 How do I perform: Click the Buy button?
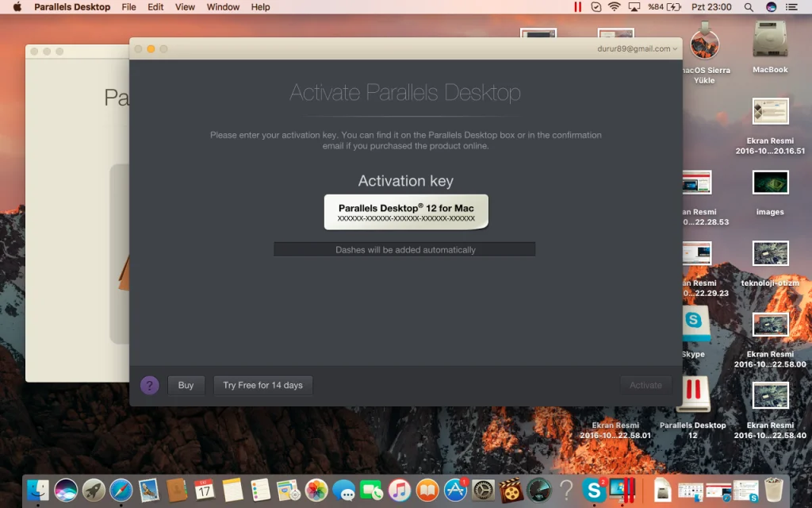point(186,386)
